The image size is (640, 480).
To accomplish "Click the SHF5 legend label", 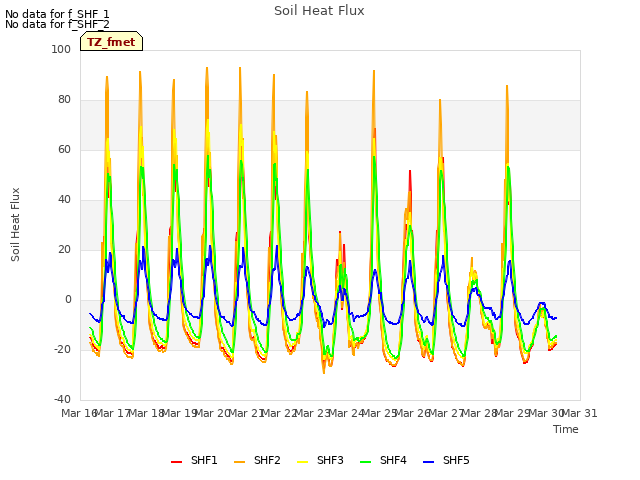I will tap(456, 460).
